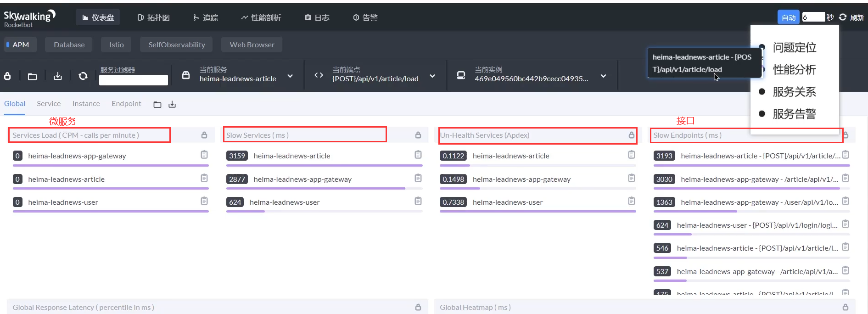Select the Database dashboard tab

[69, 45]
